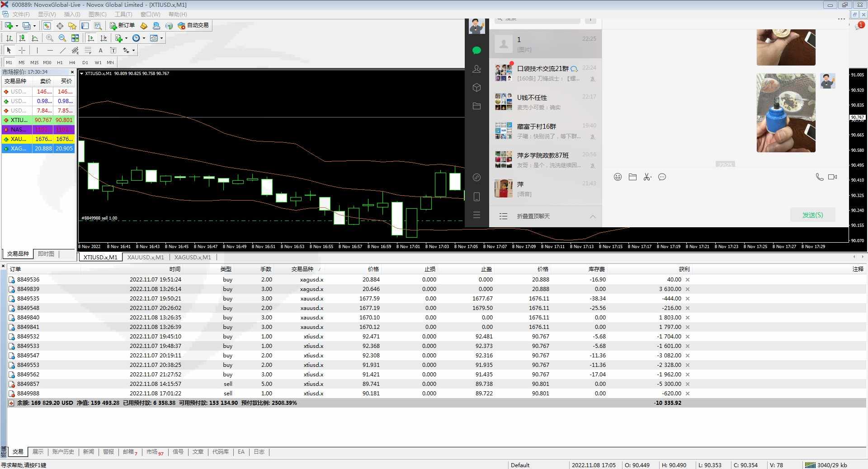Zoom out the chart with magnifier

[x=62, y=38]
